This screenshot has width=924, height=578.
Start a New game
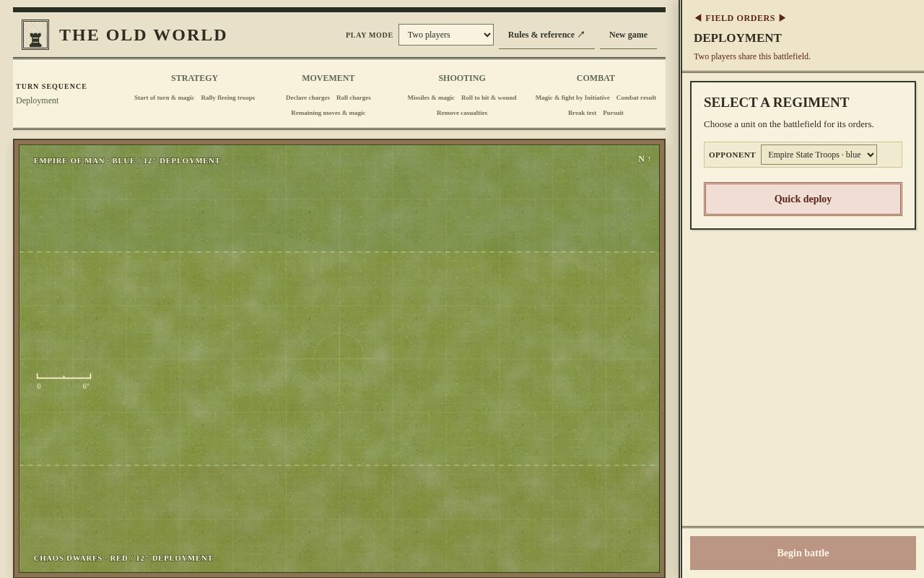pos(628,35)
